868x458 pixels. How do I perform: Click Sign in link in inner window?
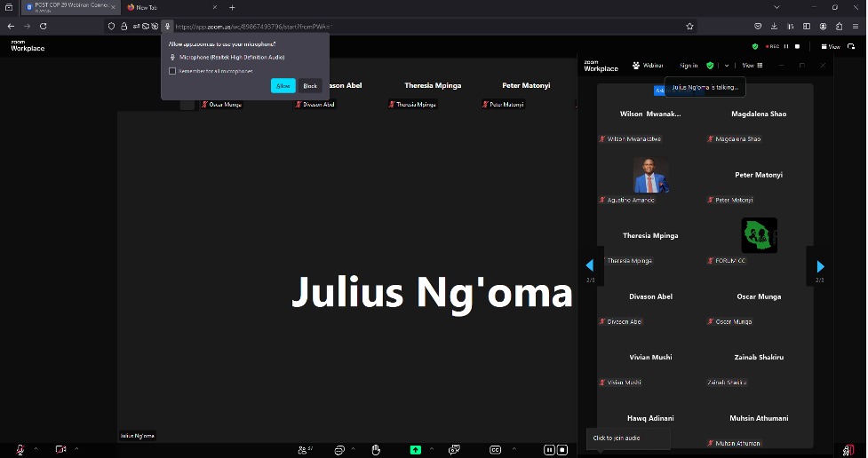[689, 66]
